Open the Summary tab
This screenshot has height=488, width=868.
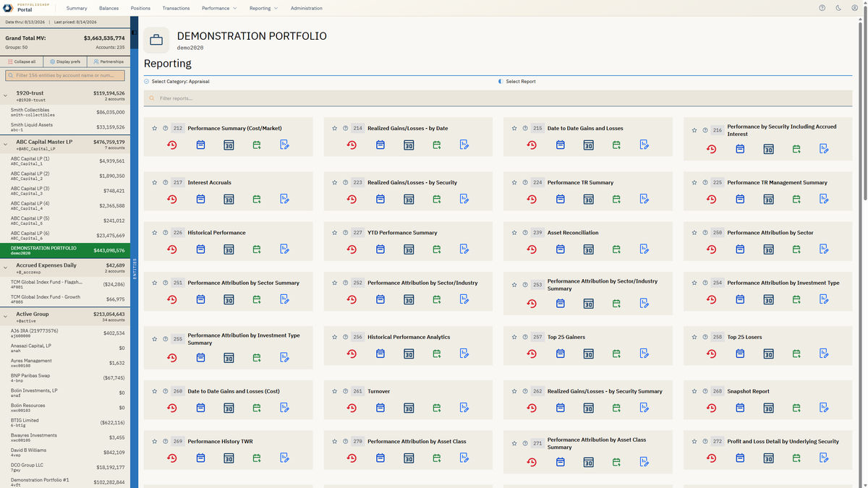[77, 8]
